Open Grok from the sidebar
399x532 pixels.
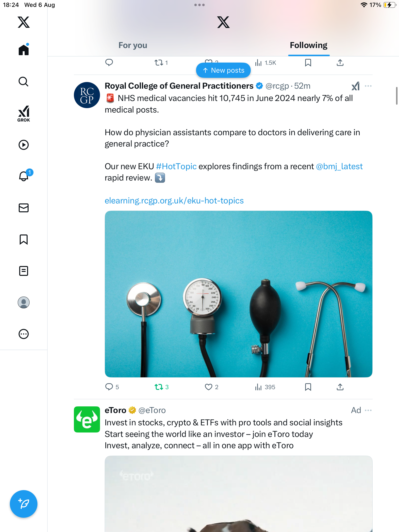pos(24,114)
